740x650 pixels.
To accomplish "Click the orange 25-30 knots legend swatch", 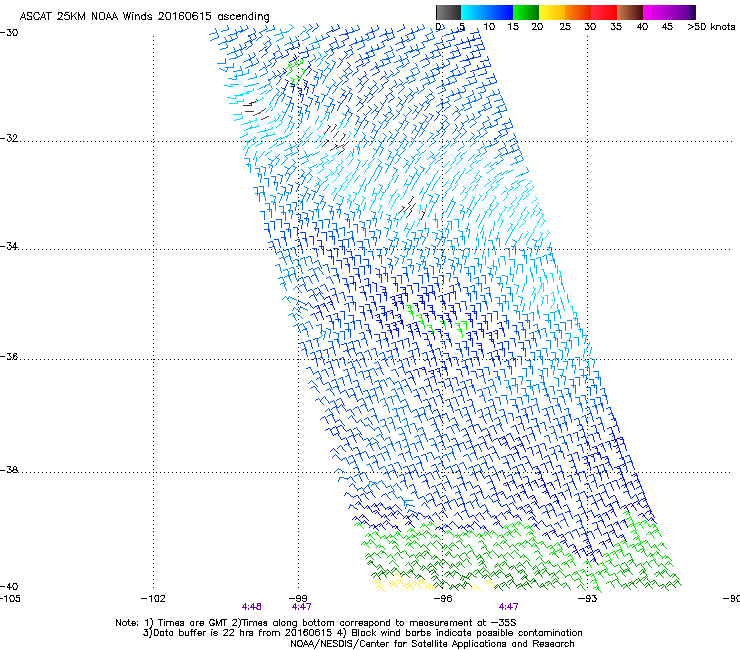I will tap(578, 12).
